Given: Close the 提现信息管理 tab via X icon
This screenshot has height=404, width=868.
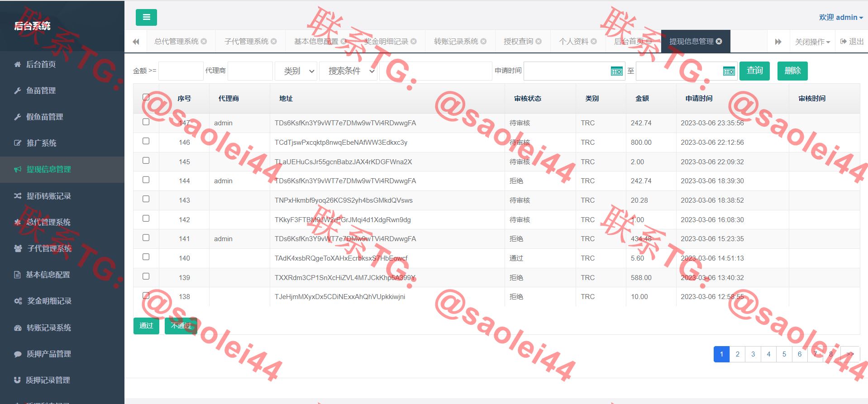Looking at the screenshot, I should pyautogui.click(x=719, y=42).
